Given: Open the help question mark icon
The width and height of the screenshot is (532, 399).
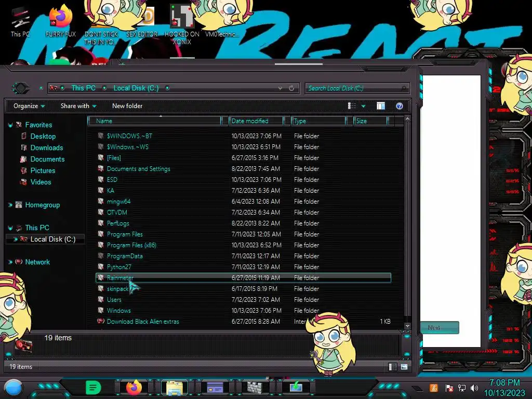Looking at the screenshot, I should coord(400,106).
